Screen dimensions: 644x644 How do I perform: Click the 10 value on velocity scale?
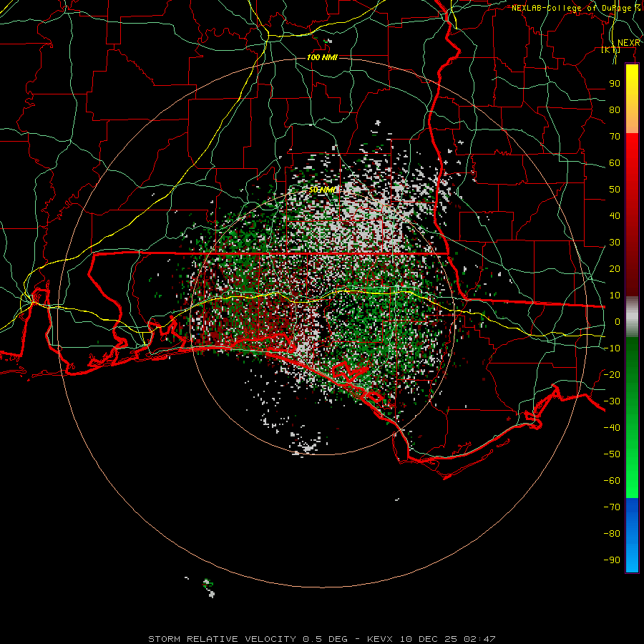[615, 296]
